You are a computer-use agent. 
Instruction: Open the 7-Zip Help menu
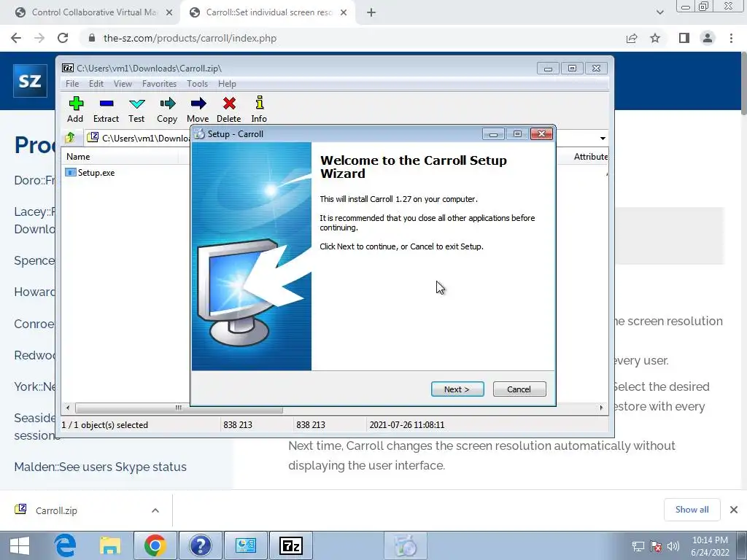pyautogui.click(x=228, y=84)
